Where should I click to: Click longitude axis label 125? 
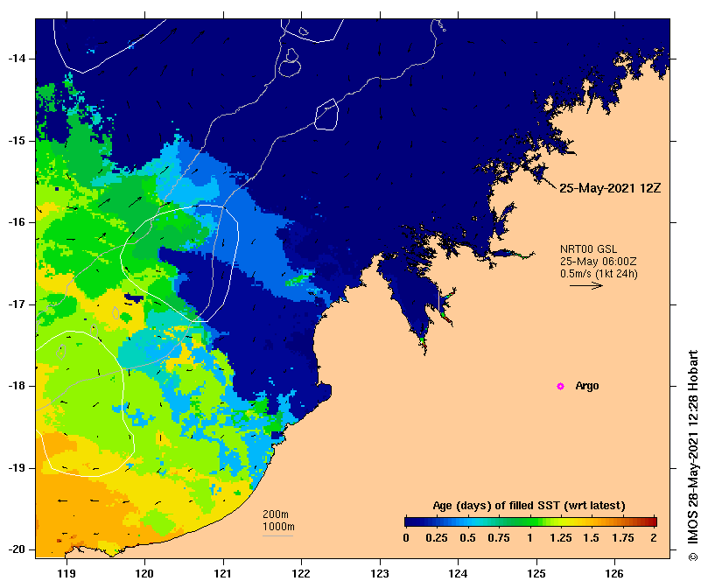536,573
